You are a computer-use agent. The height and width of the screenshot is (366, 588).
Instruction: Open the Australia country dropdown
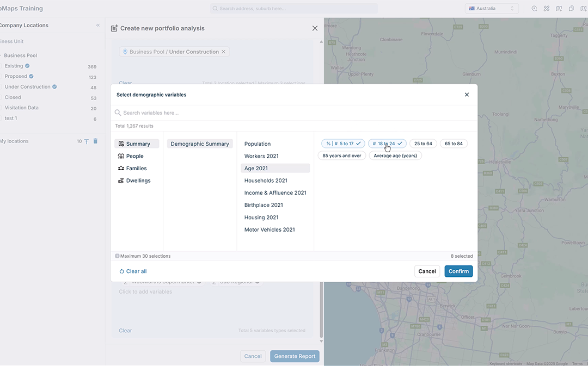point(492,9)
